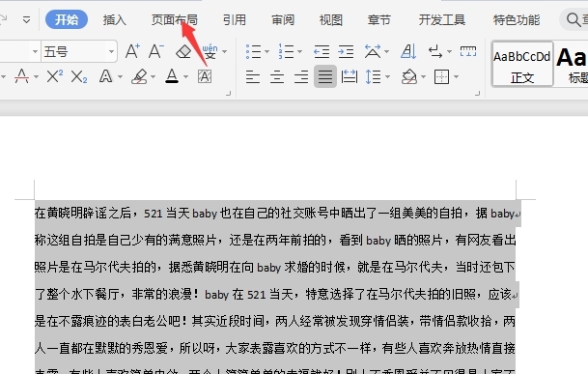Click the phonetic guide wén icon
Screen dimensions: 588x374
tap(210, 51)
